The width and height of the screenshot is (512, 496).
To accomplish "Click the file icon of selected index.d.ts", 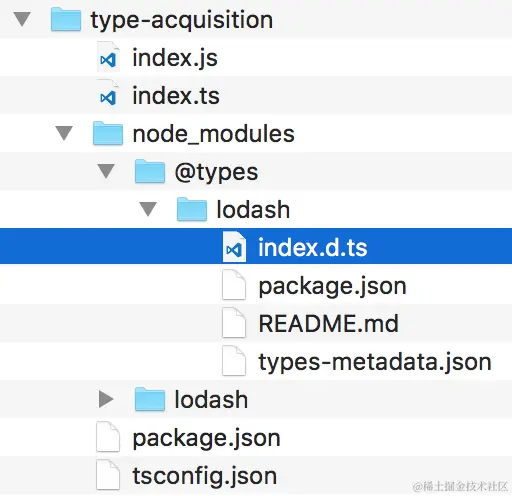I will tap(234, 247).
